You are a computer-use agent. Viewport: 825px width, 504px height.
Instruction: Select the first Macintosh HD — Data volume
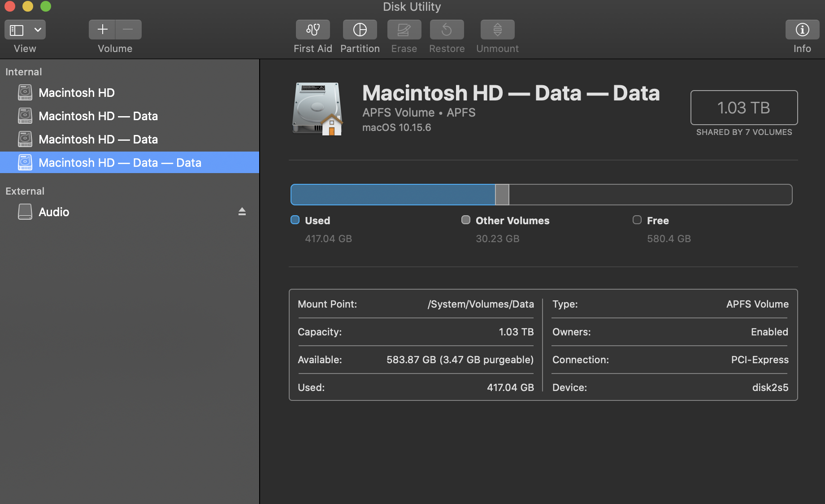[99, 116]
